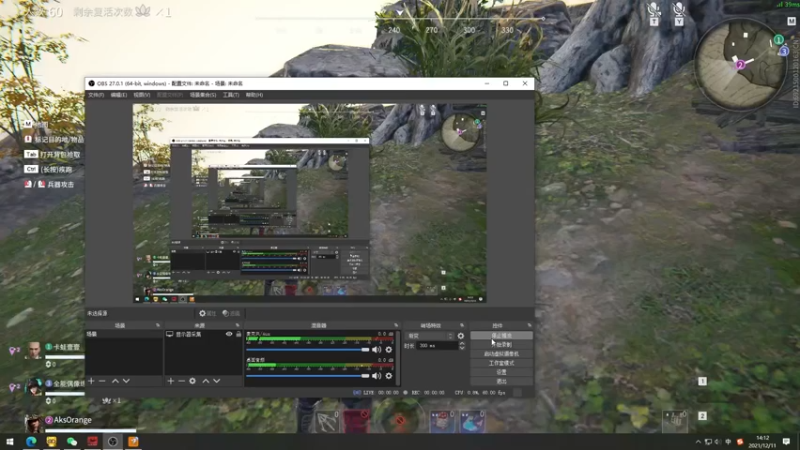The image size is (800, 450).
Task: Decrease the transition duration value
Action: pos(462,348)
